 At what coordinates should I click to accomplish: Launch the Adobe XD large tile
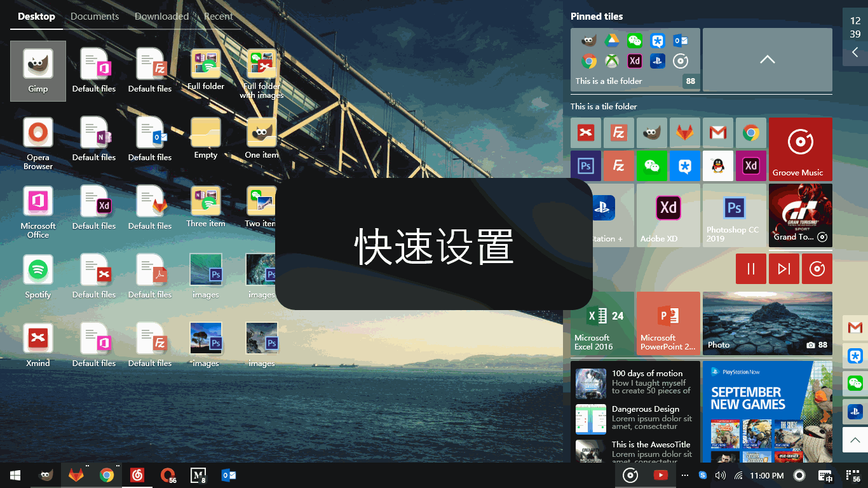(668, 215)
